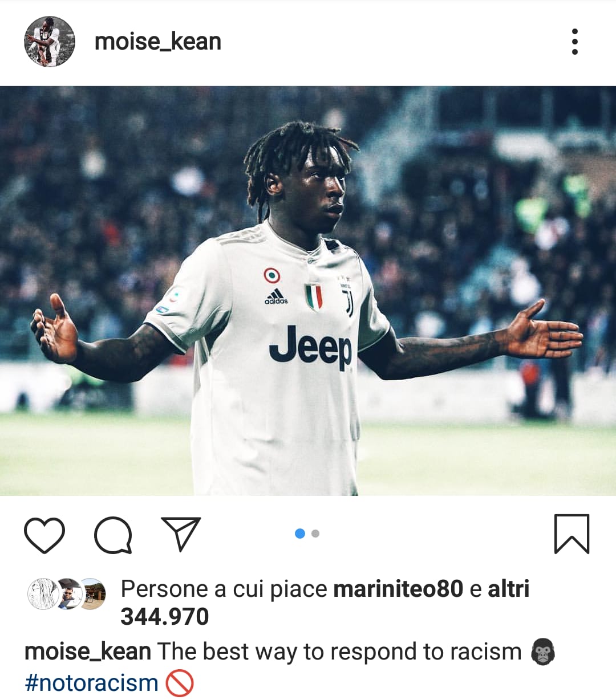This screenshot has width=616, height=700.
Task: Open the three-dot post options menu
Action: [x=574, y=42]
